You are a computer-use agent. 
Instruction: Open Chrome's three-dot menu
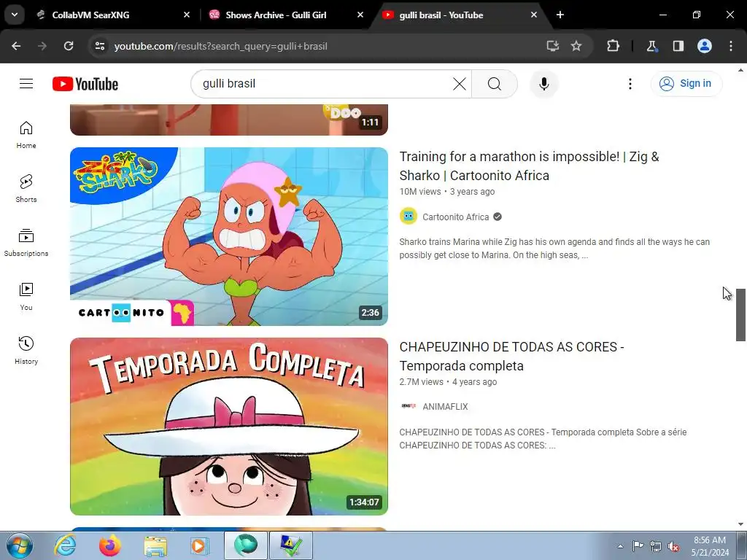[731, 46]
